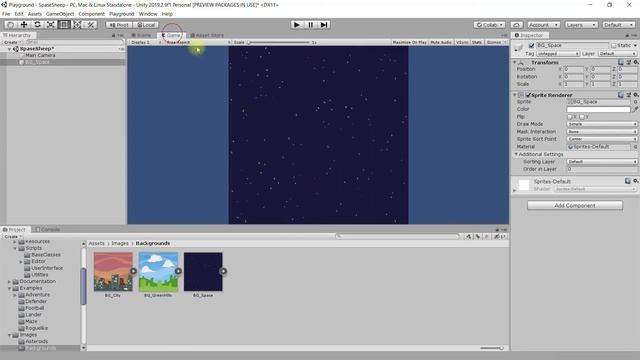The width and height of the screenshot is (640, 360).
Task: Collapse the Additional Settings section
Action: [516, 154]
